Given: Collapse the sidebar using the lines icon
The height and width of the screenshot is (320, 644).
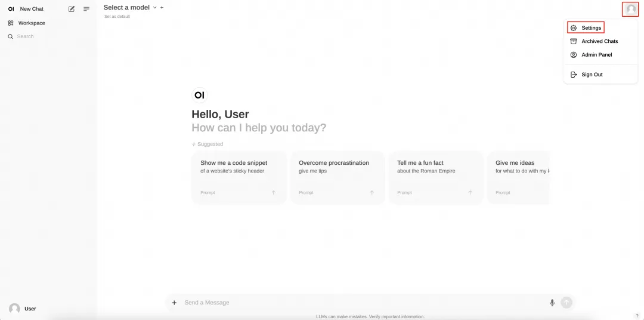Looking at the screenshot, I should point(86,9).
